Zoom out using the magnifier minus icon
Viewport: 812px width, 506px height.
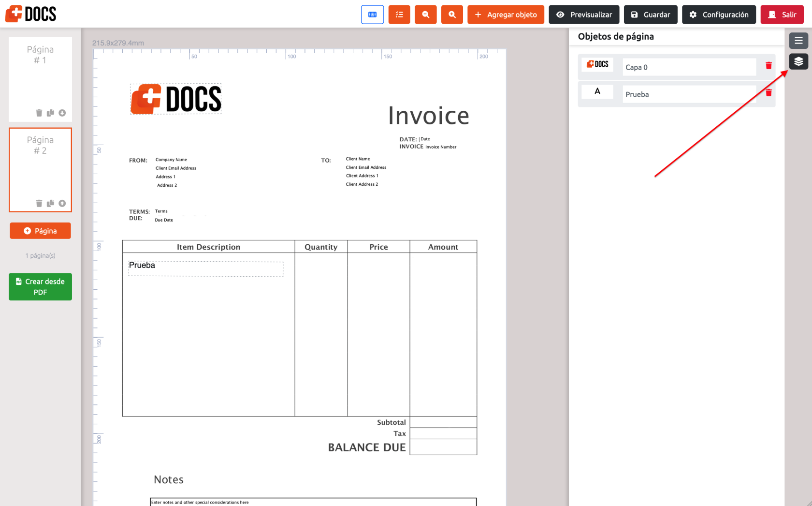pos(426,15)
